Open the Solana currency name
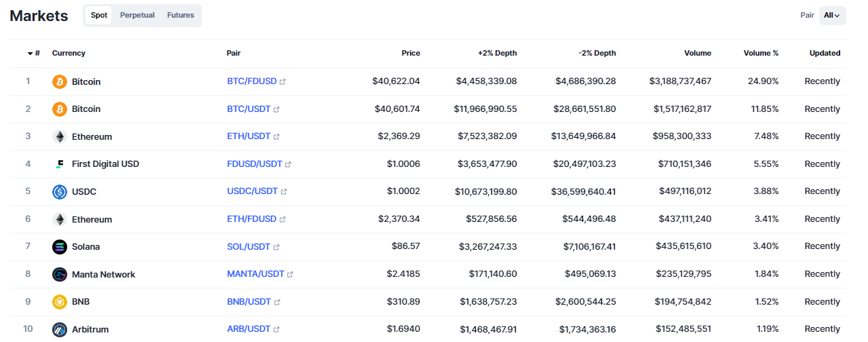Viewport: 868px width, 342px height. (86, 247)
